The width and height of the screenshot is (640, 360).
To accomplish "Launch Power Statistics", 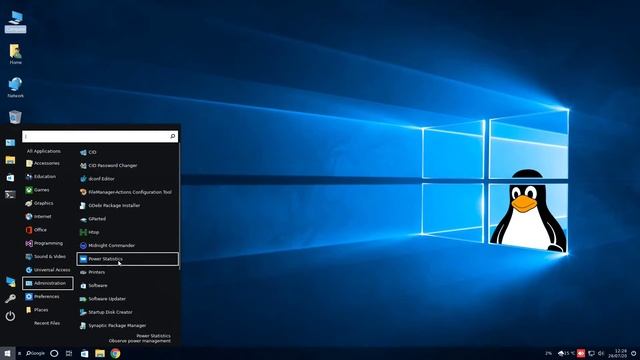I will coord(127,259).
